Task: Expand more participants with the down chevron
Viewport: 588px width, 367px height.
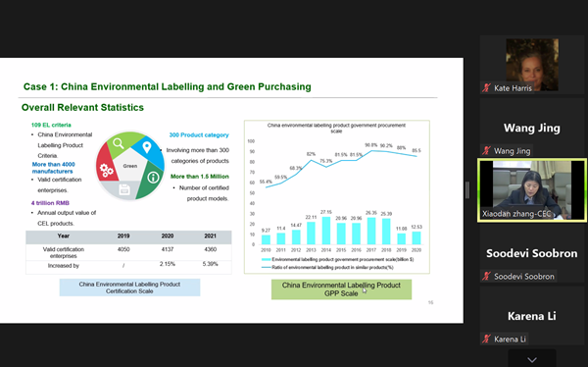Action: click(532, 359)
